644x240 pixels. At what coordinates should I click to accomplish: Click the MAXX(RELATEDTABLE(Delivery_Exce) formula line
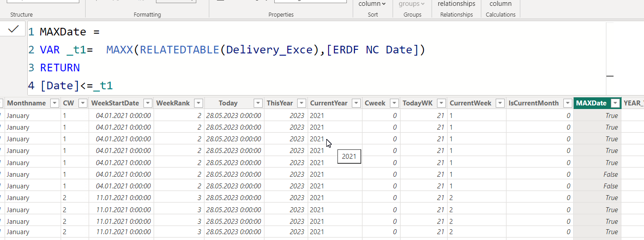232,50
